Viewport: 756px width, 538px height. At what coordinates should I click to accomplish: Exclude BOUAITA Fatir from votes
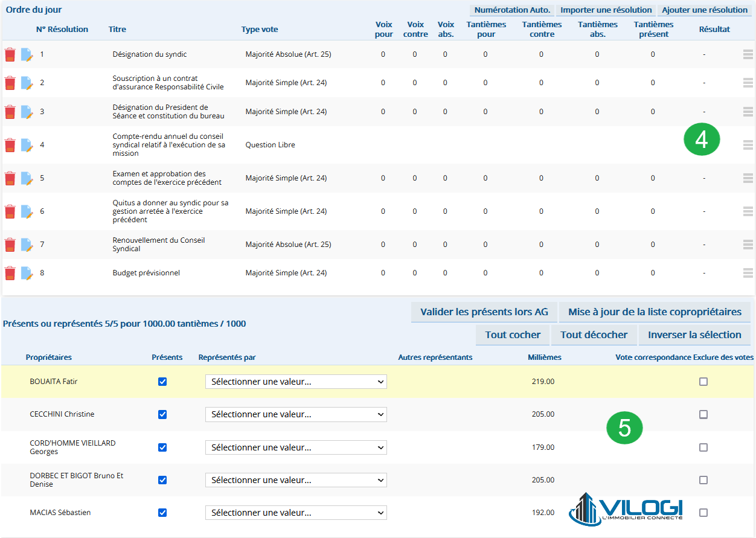click(x=703, y=382)
